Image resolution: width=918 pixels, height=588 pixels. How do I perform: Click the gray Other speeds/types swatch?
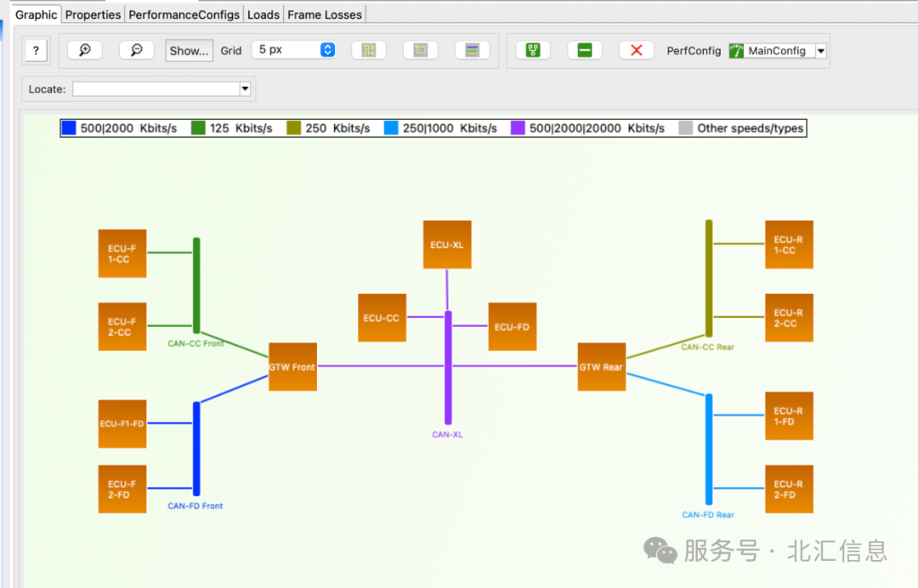[x=686, y=128]
